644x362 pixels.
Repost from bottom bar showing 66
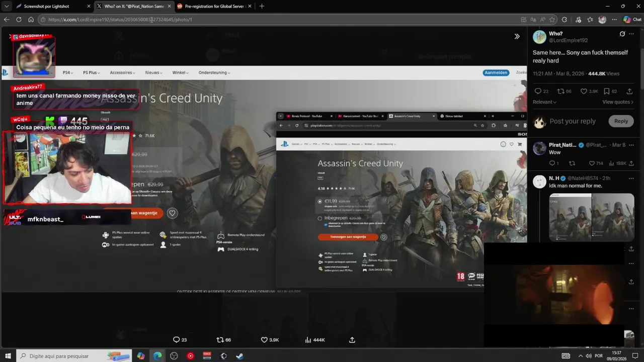(x=223, y=340)
